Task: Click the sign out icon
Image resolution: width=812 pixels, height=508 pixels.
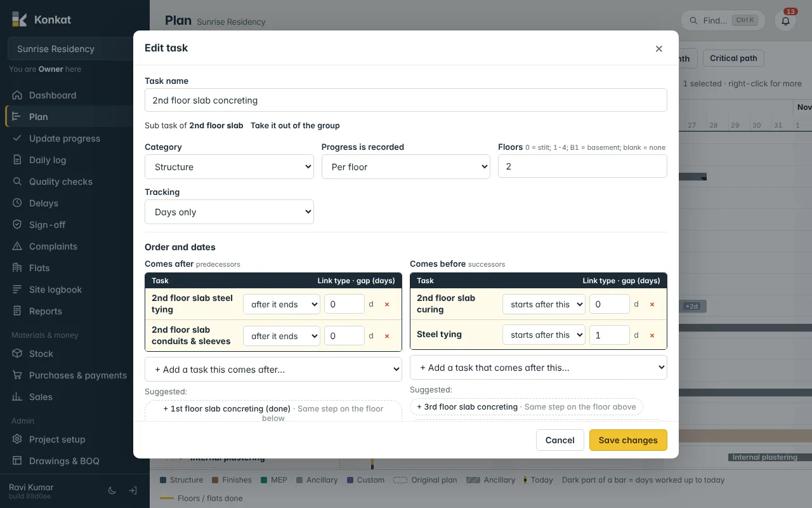Action: pos(133,491)
